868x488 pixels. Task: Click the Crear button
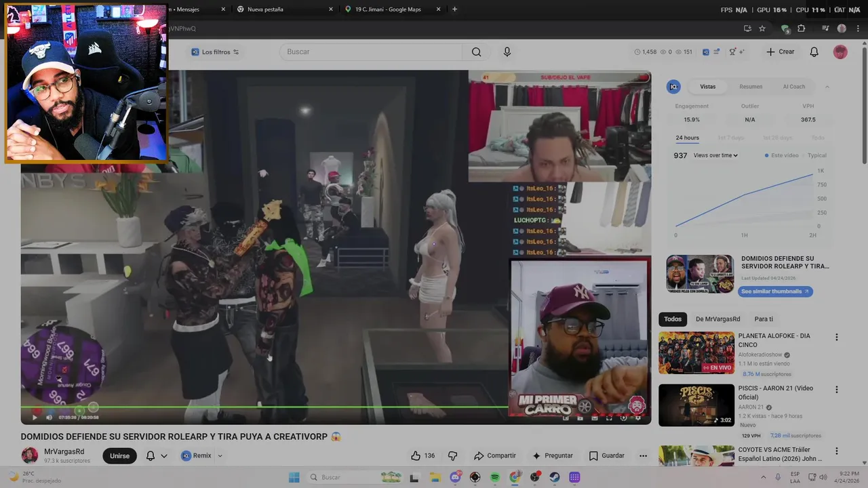point(780,52)
